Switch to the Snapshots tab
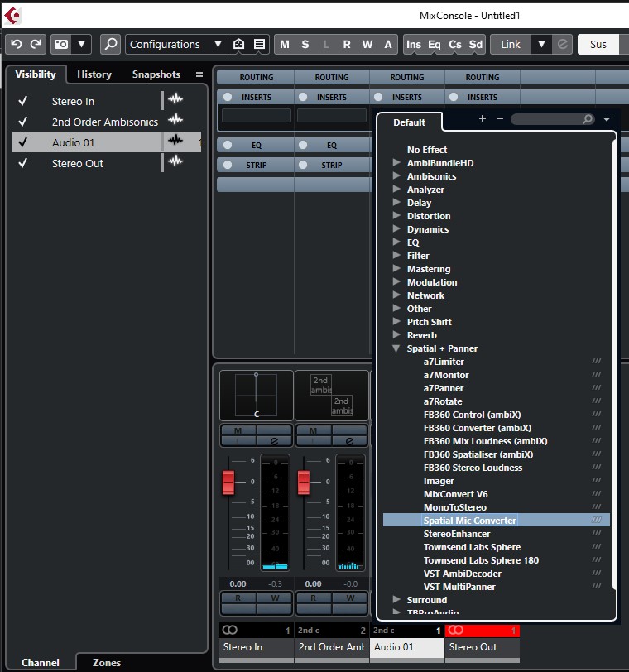Viewport: 629px width, 672px height. 156,74
